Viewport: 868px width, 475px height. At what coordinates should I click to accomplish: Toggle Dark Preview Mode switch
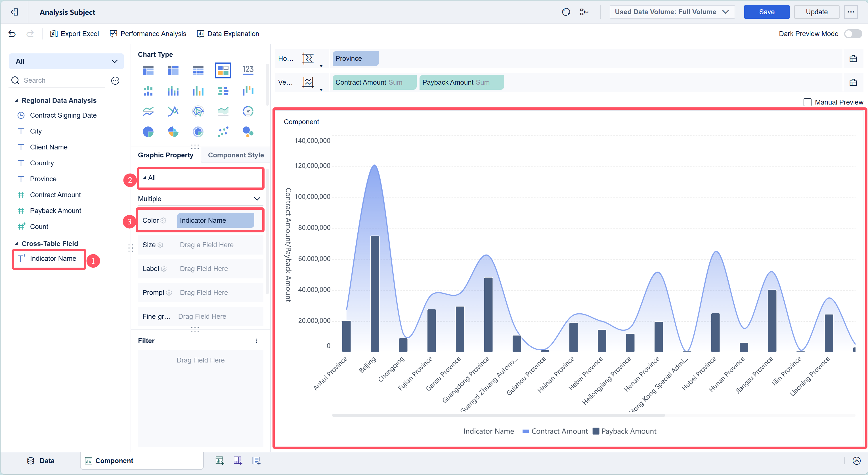pos(853,34)
